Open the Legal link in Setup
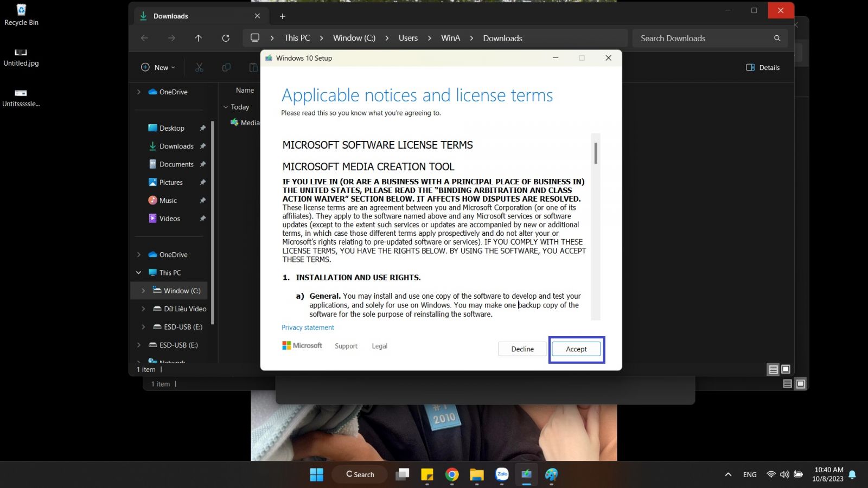Image resolution: width=868 pixels, height=488 pixels. click(x=379, y=346)
